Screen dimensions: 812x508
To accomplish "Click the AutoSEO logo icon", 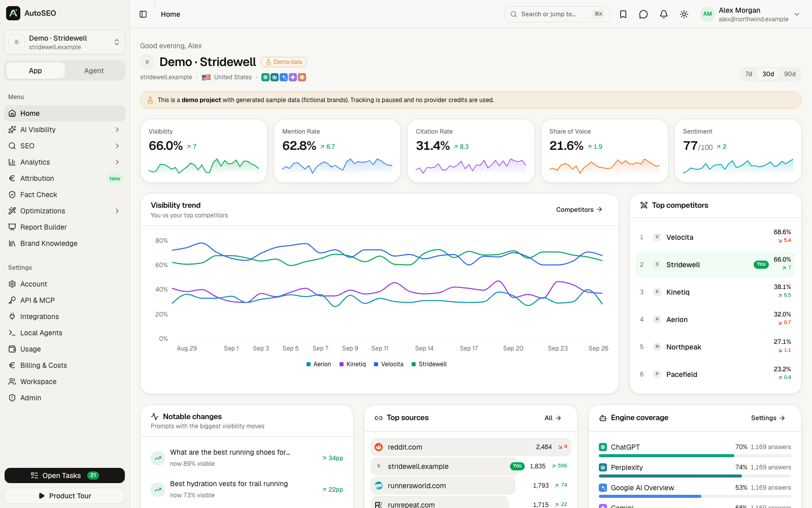I will click(x=13, y=13).
